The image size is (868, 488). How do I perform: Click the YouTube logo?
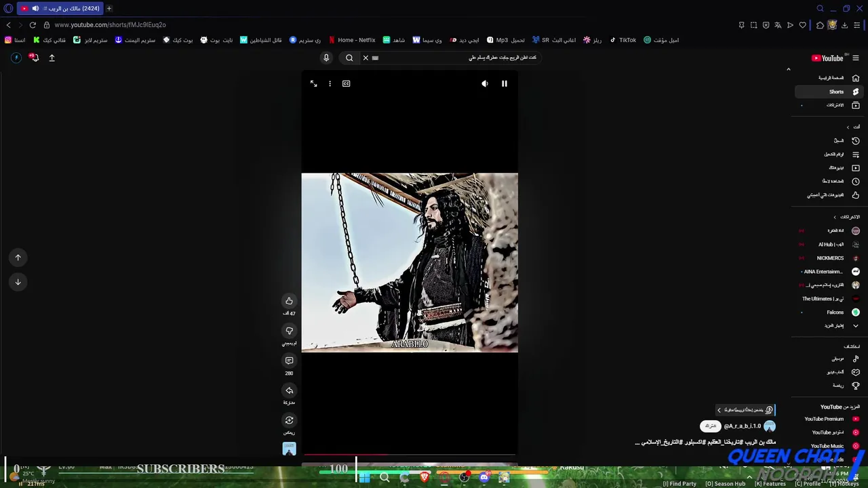point(827,58)
